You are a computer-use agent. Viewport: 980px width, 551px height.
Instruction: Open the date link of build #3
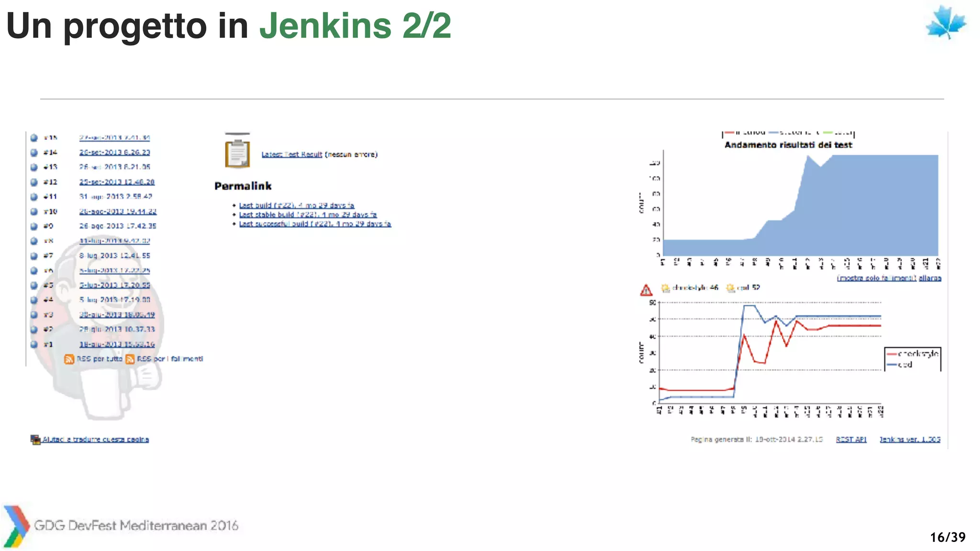click(x=117, y=315)
